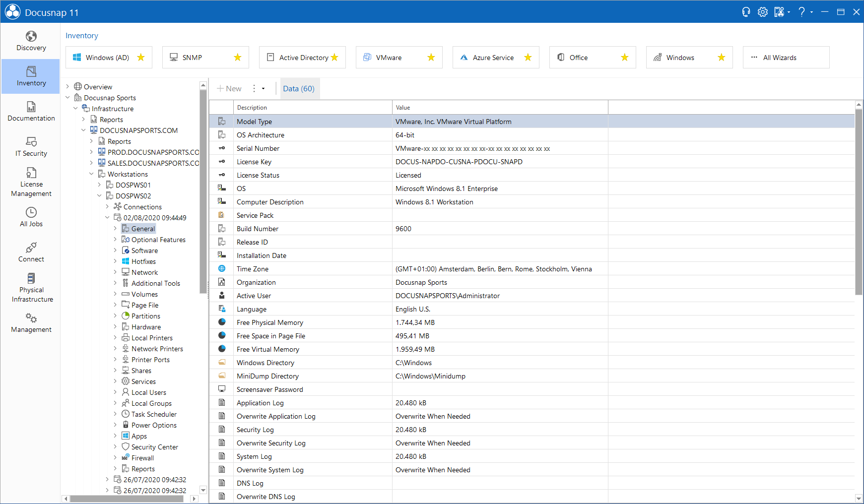Click the support headset icon
The image size is (864, 504).
746,12
